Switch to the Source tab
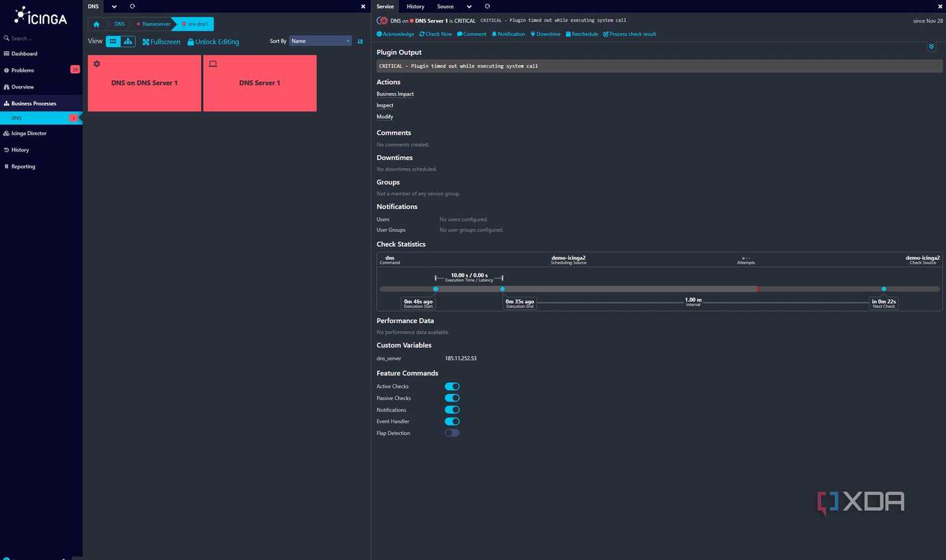Image resolution: width=946 pixels, height=560 pixels. tap(445, 7)
